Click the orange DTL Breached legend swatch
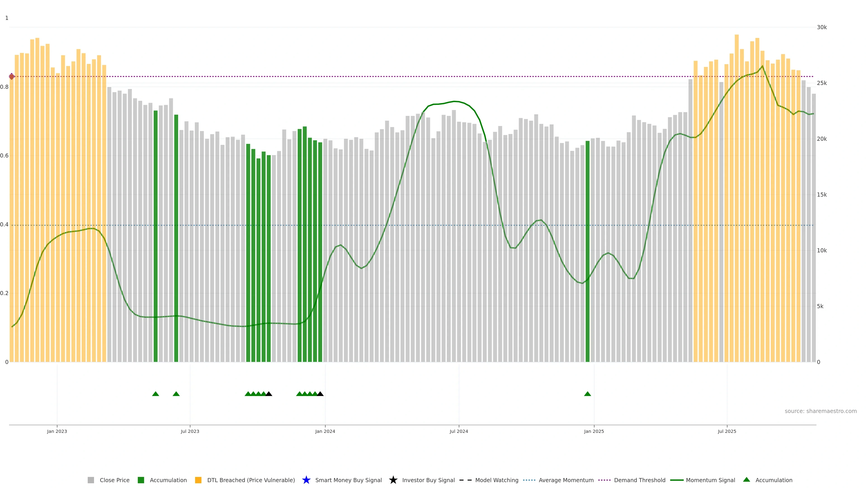 198,480
